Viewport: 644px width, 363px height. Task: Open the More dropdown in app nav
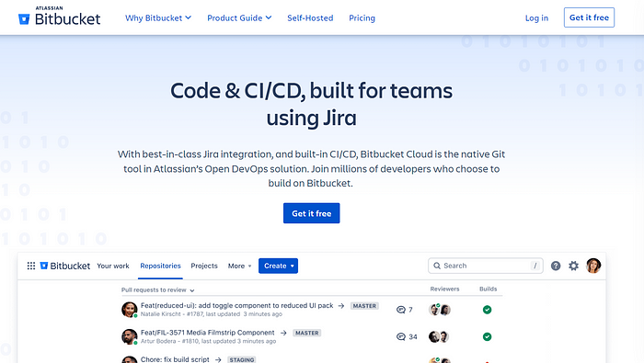click(x=239, y=266)
